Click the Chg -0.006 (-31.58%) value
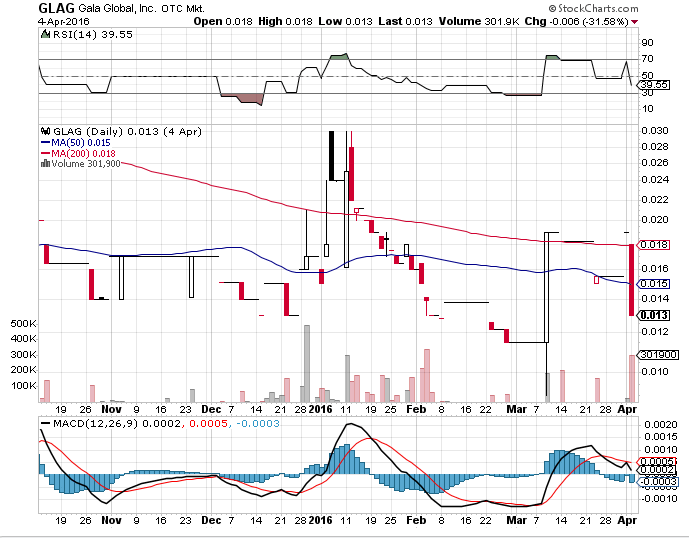The height and width of the screenshot is (538, 689). (577, 22)
